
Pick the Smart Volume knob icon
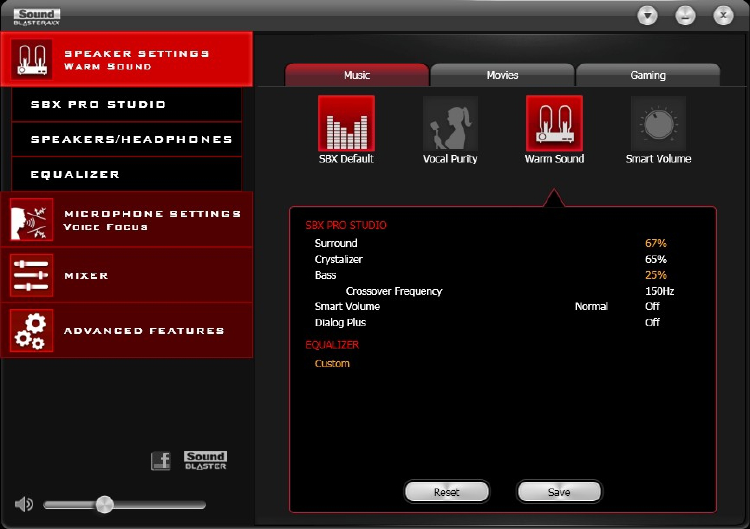658,123
